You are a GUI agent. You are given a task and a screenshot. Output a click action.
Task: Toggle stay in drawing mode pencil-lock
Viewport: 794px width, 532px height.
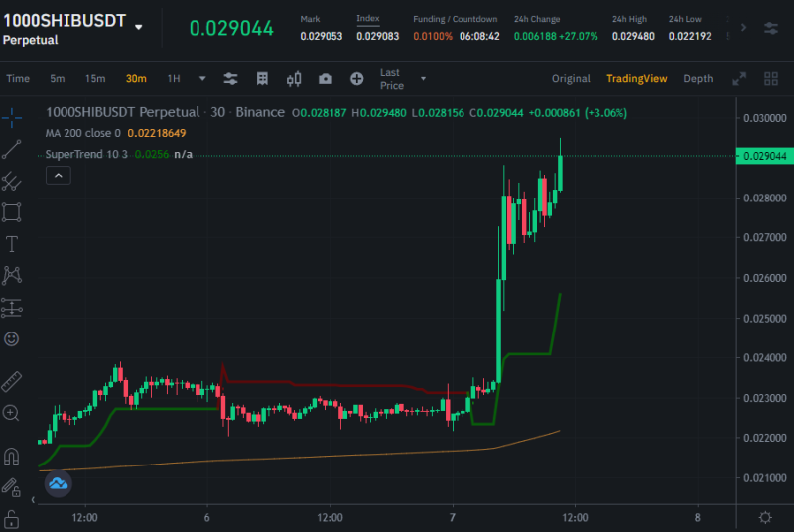(11, 487)
